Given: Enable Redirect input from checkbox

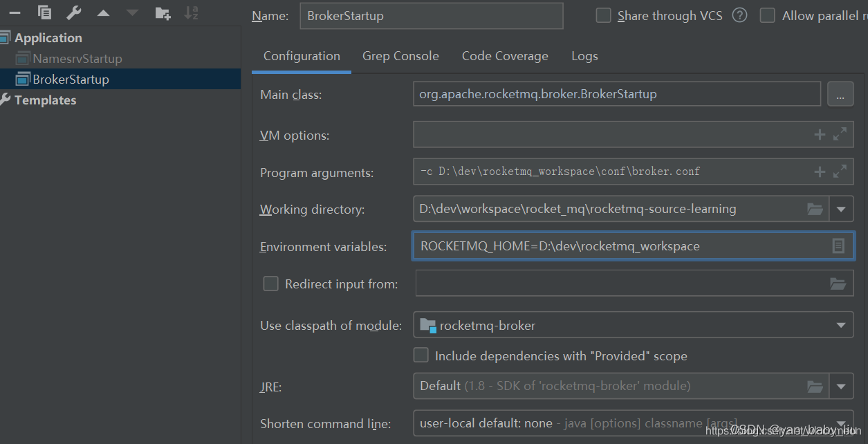Looking at the screenshot, I should pyautogui.click(x=271, y=284).
